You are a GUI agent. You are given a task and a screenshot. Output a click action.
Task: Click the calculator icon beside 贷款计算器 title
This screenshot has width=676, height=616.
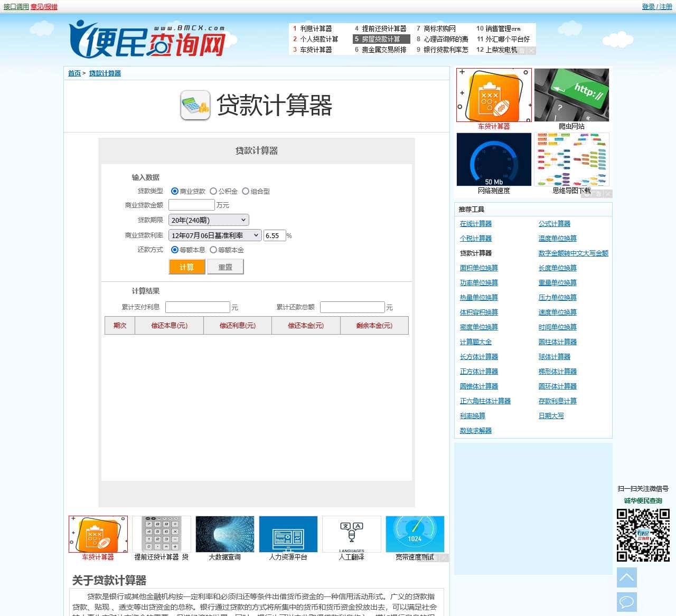click(195, 105)
